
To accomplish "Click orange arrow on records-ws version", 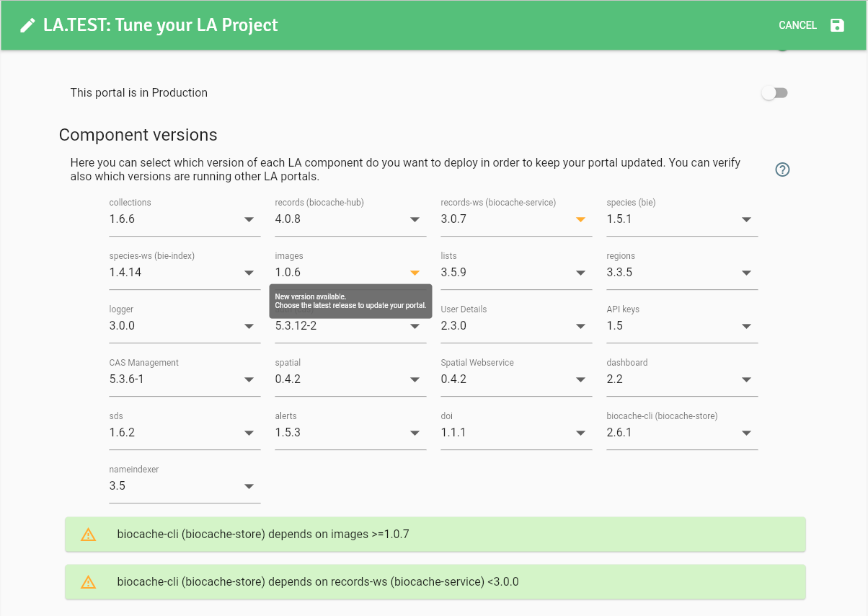I will point(580,219).
